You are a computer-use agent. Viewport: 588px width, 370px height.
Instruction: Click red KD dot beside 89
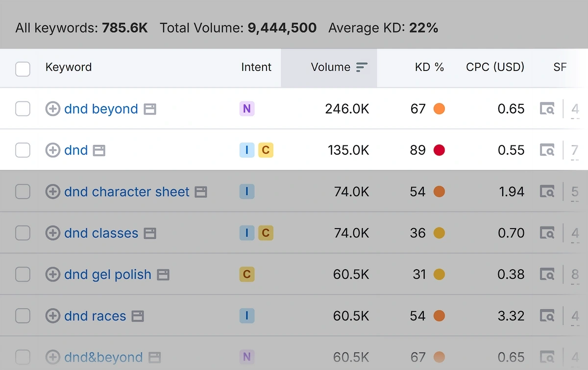pos(439,150)
